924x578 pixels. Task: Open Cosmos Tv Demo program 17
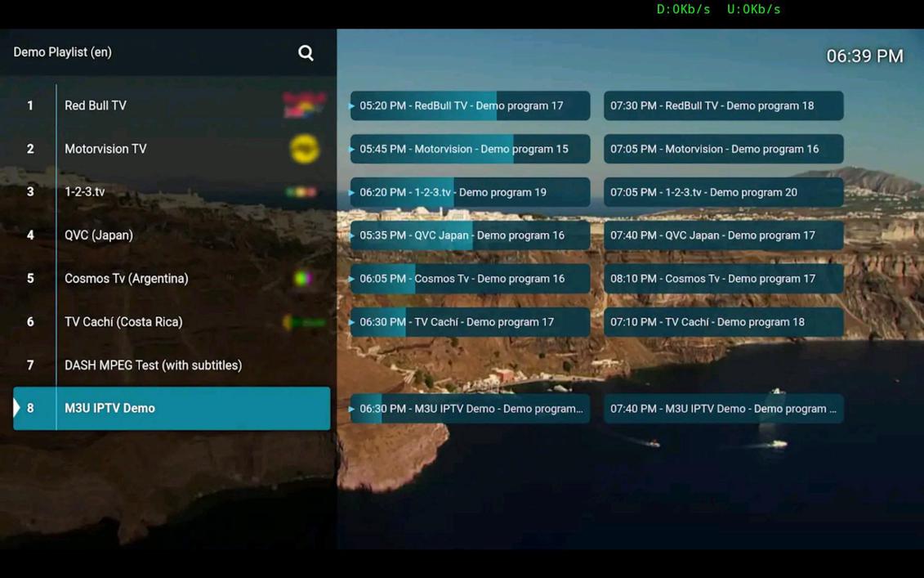tap(723, 278)
